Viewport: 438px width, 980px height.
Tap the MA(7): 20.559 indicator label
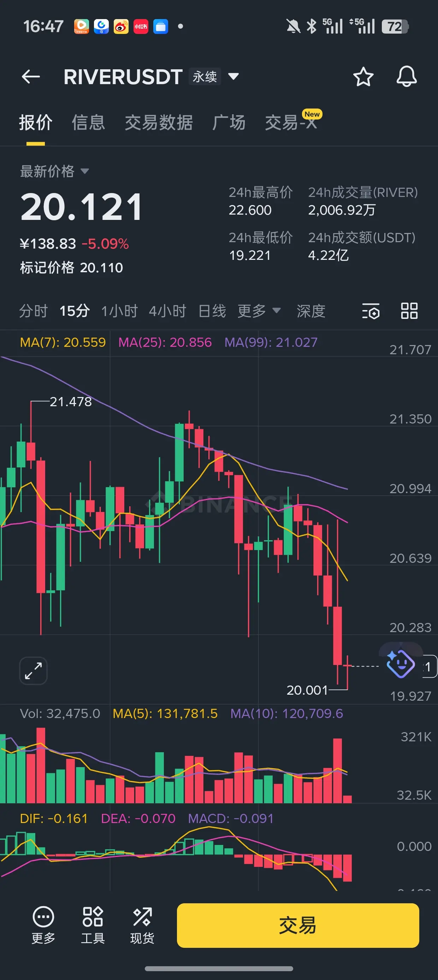click(63, 342)
